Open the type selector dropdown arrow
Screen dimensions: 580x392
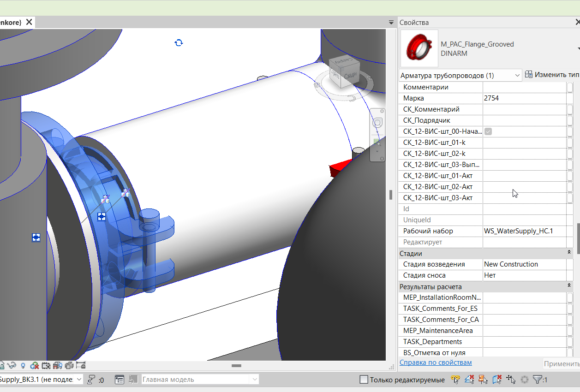point(578,48)
